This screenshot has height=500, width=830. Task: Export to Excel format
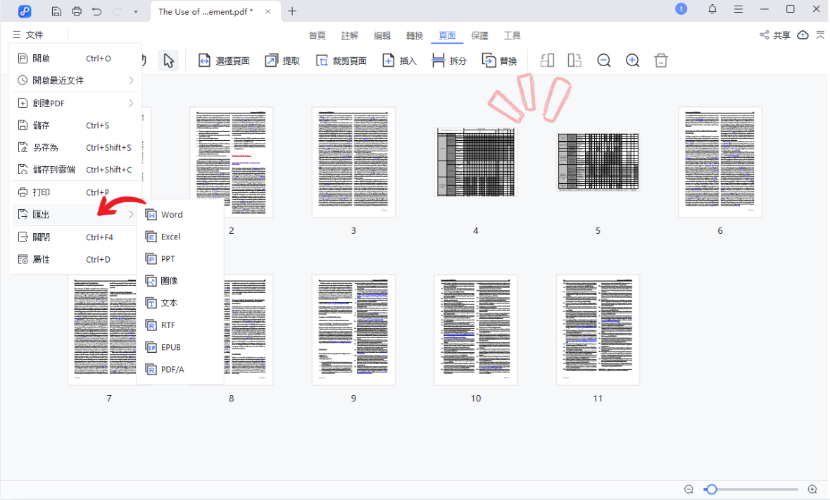click(180, 237)
